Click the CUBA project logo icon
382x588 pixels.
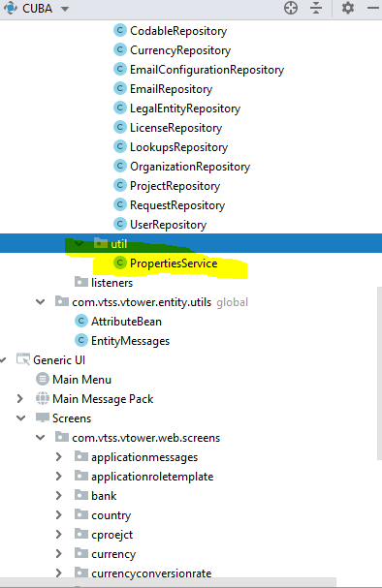click(11, 8)
